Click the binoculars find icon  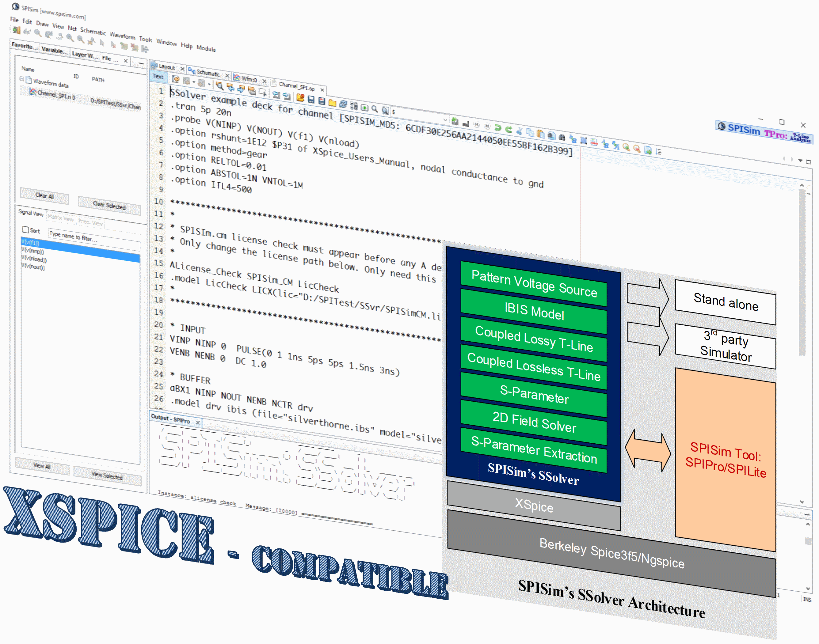tap(562, 138)
